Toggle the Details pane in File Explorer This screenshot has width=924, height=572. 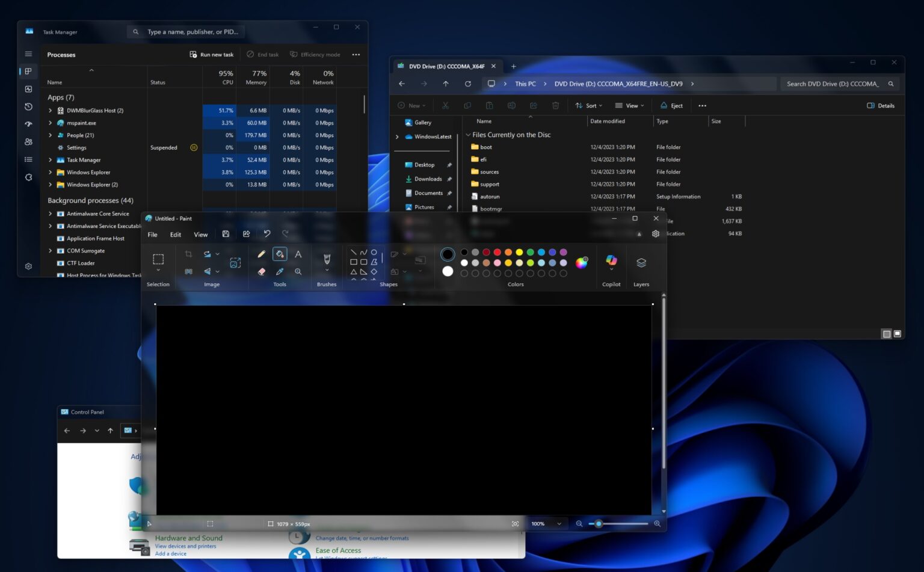pyautogui.click(x=881, y=105)
